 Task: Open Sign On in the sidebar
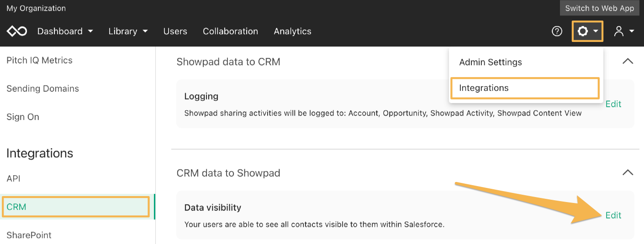click(x=23, y=117)
